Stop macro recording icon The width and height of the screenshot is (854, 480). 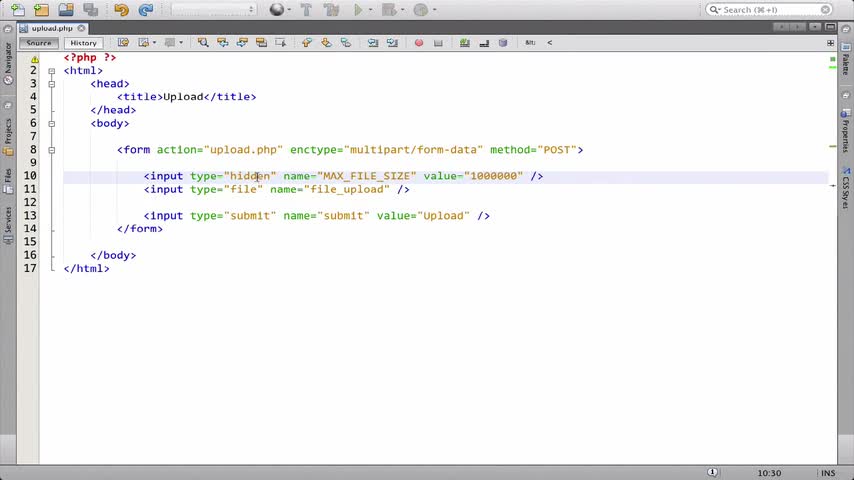(x=438, y=42)
